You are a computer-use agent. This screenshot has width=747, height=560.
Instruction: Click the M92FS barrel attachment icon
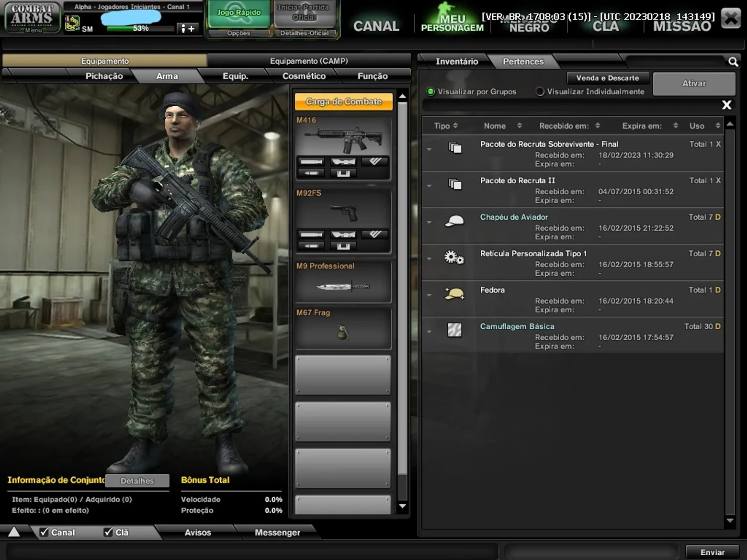(x=311, y=235)
